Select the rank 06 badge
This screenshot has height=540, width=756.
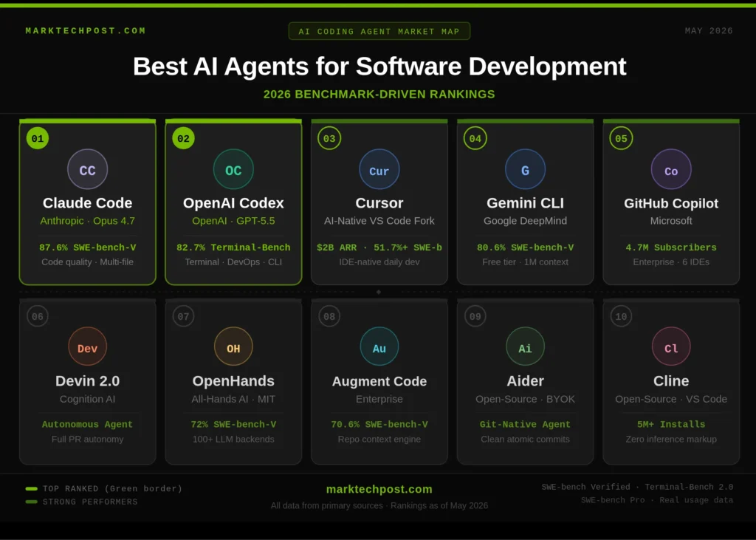tap(38, 317)
